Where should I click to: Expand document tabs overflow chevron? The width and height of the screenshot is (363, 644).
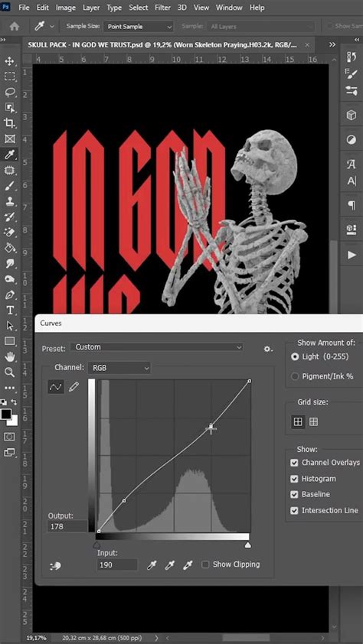332,45
